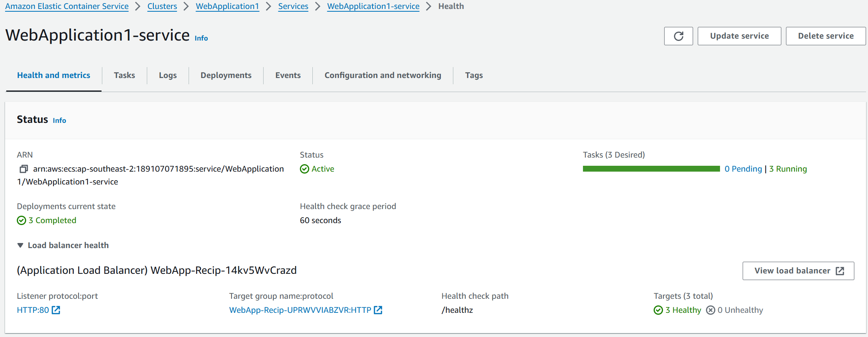Open target group external link icon
The height and width of the screenshot is (337, 868).
[378, 310]
